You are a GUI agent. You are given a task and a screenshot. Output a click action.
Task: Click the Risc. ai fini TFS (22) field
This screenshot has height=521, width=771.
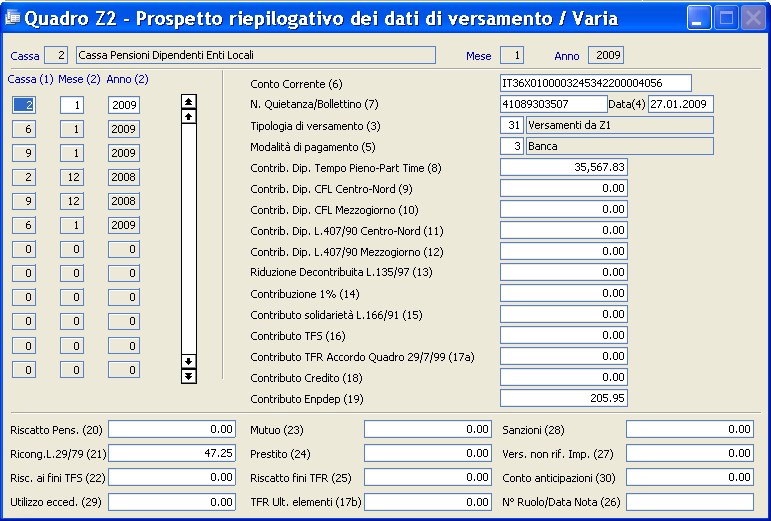(172, 477)
